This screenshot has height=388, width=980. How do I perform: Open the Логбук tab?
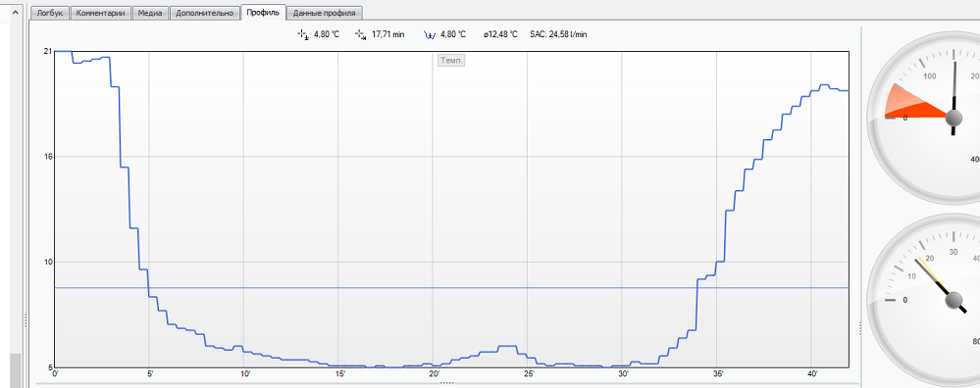pyautogui.click(x=50, y=13)
